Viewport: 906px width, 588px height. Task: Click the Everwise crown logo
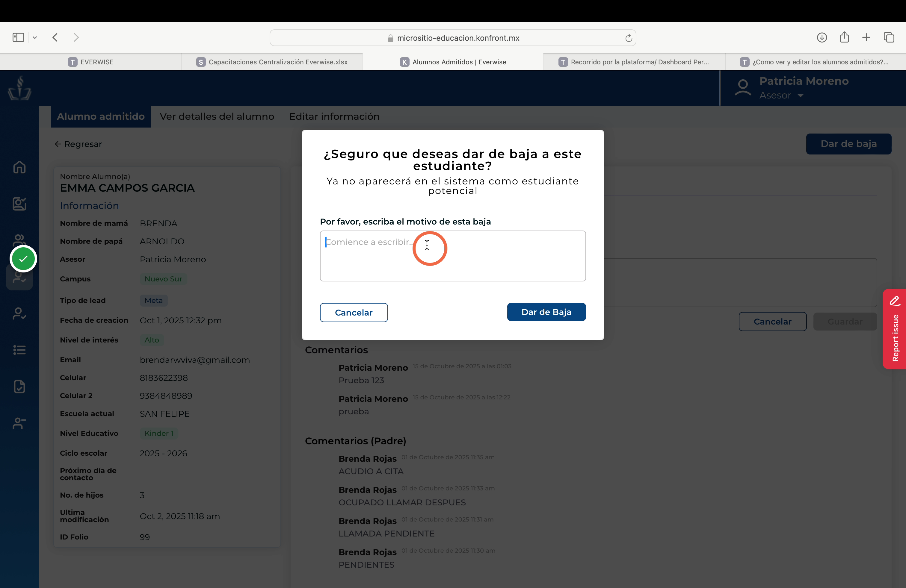pyautogui.click(x=19, y=88)
